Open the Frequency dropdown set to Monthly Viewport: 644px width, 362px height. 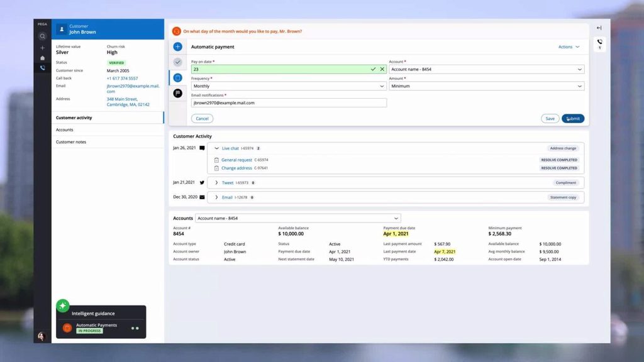coord(289,86)
